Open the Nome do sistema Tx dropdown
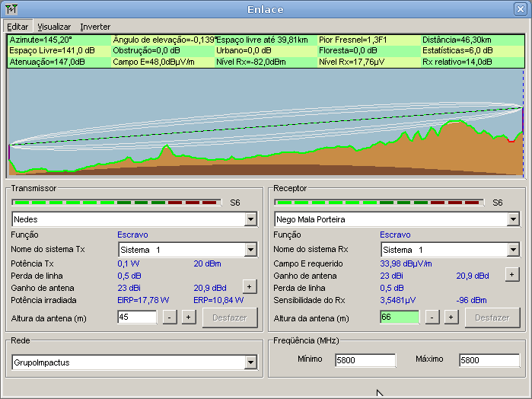Image resolution: width=532 pixels, height=399 pixels. point(250,250)
